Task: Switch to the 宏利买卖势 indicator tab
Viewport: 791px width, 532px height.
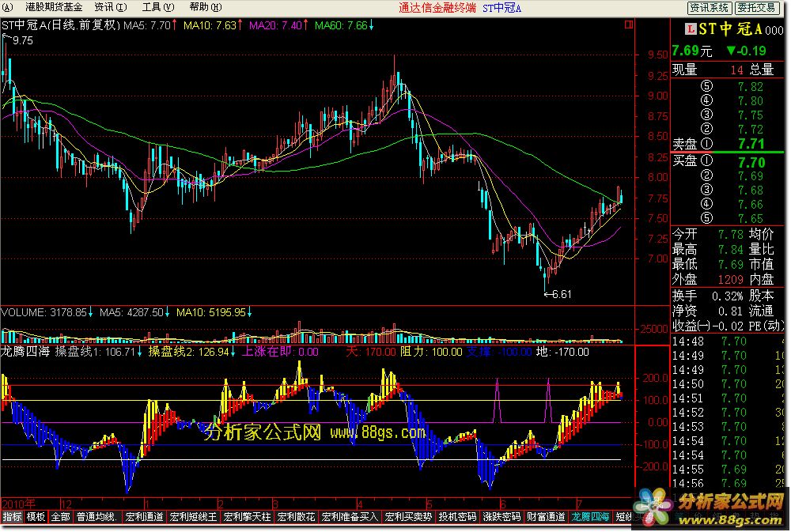Action: click(x=409, y=516)
